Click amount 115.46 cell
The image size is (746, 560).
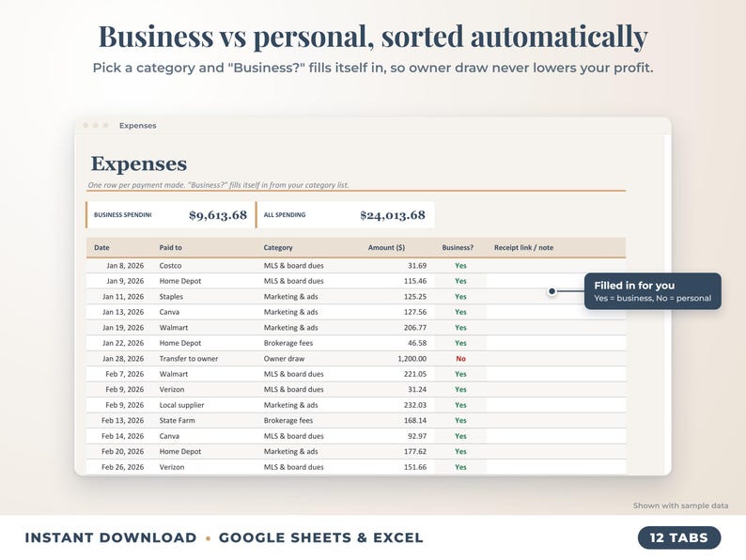point(415,281)
